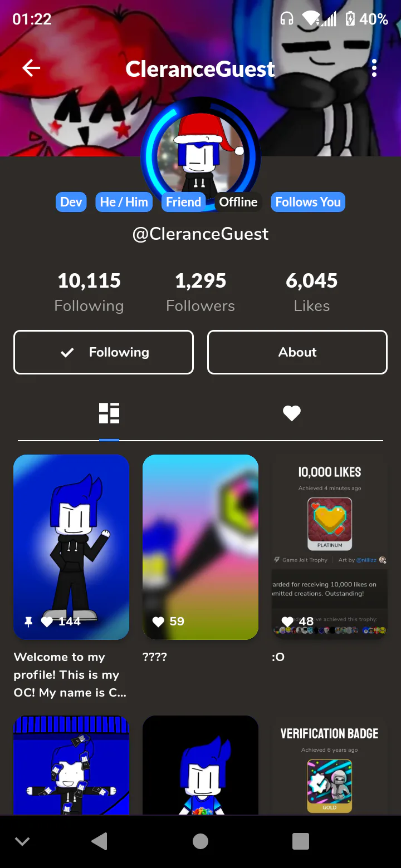Screen dimensions: 401x868
Task: Tap the Android home circle button
Action: click(200, 841)
